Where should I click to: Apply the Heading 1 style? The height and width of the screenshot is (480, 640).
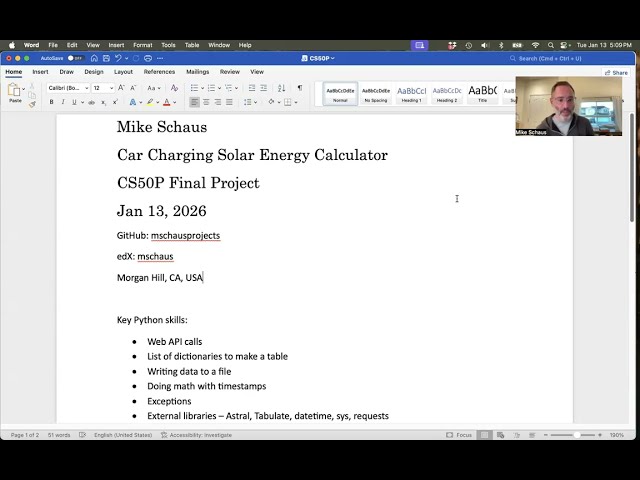411,94
